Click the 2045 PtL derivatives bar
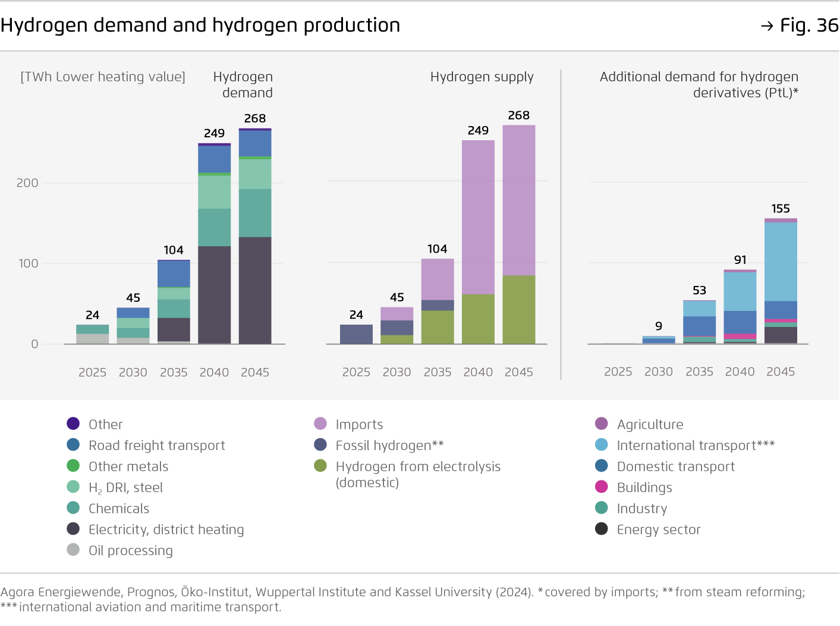Viewport: 840px width, 626px height. click(781, 281)
